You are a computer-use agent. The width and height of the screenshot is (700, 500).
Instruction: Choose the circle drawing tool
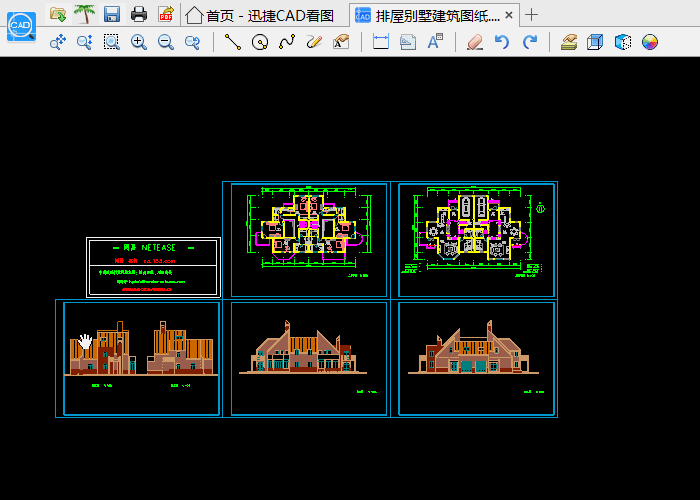pyautogui.click(x=260, y=42)
